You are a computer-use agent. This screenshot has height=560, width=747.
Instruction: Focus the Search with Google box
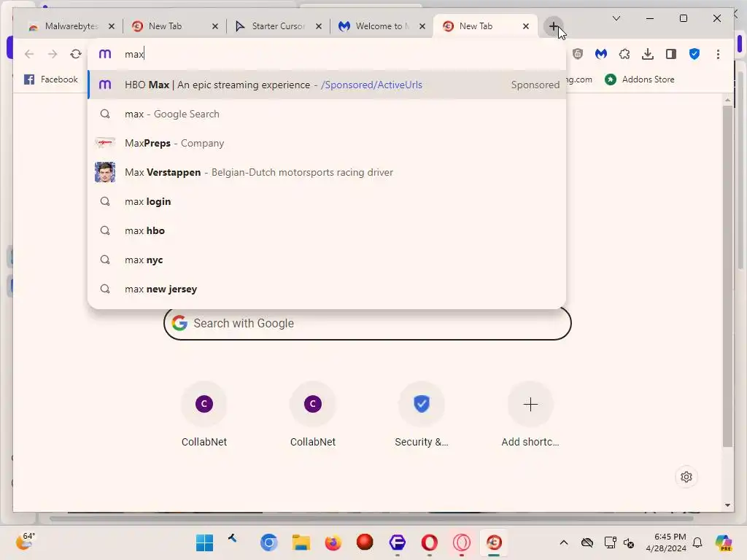[368, 323]
